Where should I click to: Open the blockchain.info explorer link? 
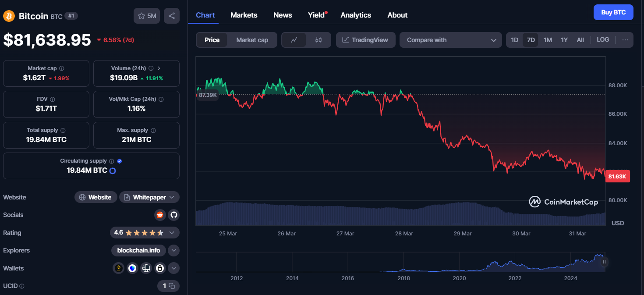[138, 251]
